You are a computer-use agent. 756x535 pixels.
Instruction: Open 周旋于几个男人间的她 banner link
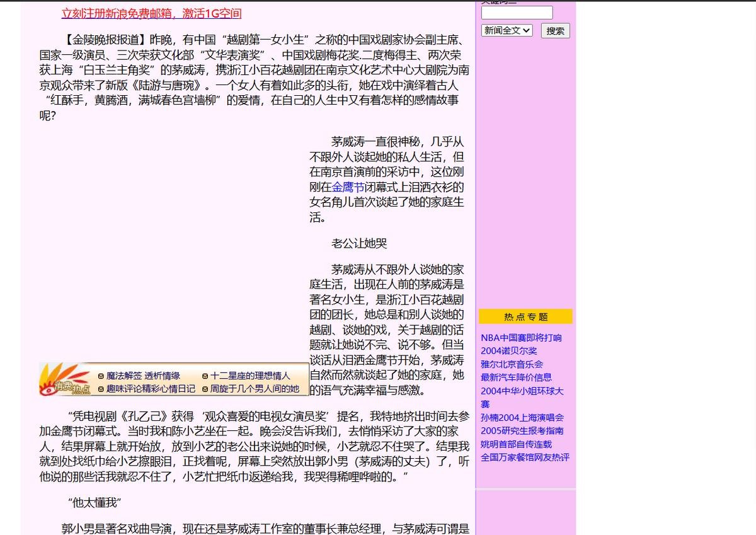[255, 389]
